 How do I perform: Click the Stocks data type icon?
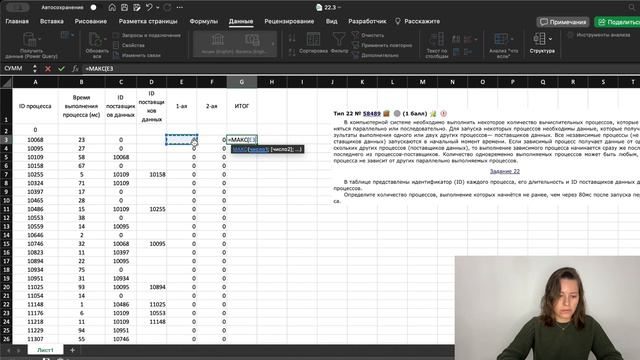tap(218, 40)
